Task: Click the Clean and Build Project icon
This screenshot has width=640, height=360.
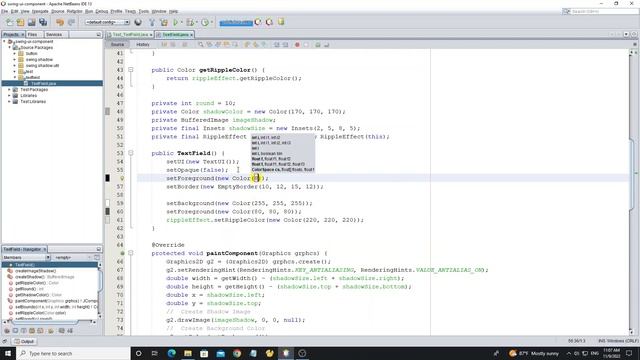Action: [x=164, y=22]
